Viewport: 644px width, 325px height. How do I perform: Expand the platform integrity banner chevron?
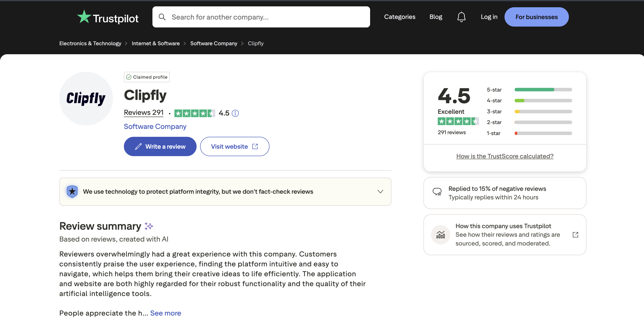click(380, 191)
